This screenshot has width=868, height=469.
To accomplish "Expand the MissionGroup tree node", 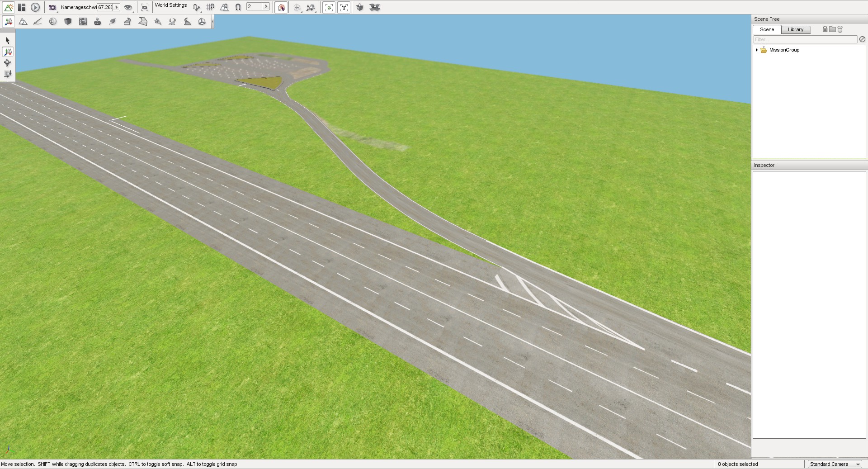I will [757, 50].
